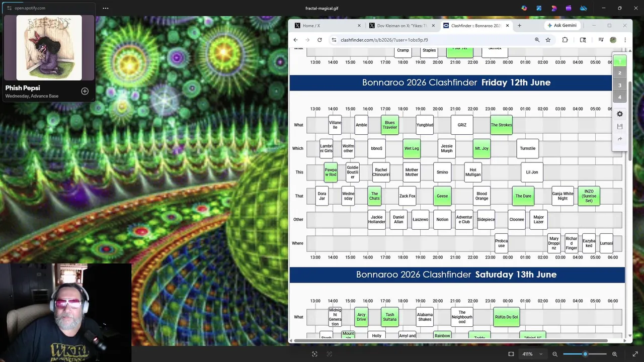Viewport: 644px width, 362px height.
Task: Click the Clashfinder save icon
Action: coord(620,126)
